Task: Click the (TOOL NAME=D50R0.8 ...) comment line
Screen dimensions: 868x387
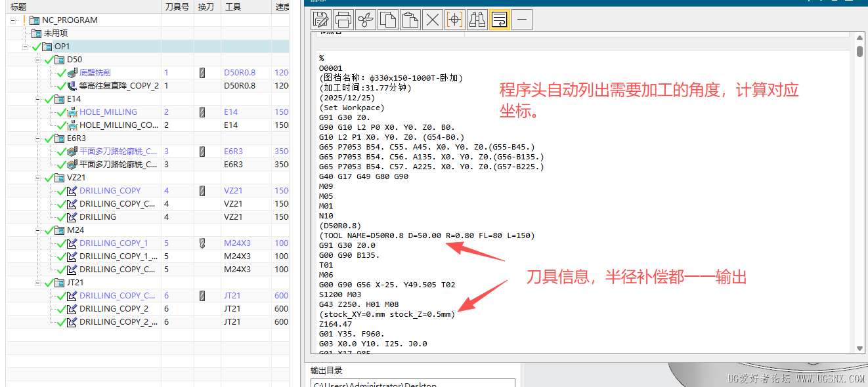Action: [427, 235]
